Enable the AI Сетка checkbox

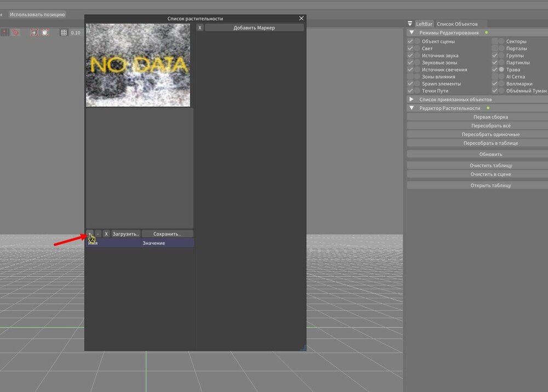495,77
